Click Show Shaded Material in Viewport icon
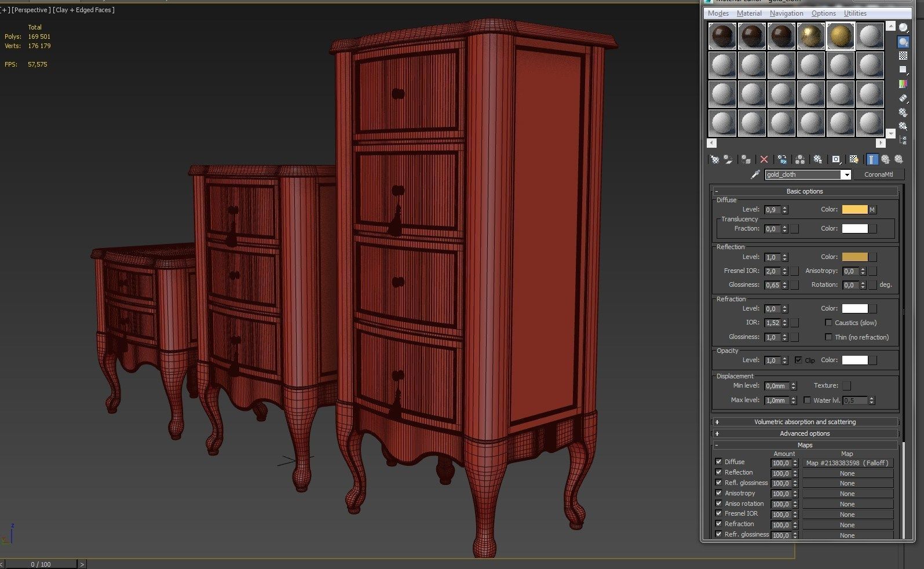924x569 pixels. 854,159
